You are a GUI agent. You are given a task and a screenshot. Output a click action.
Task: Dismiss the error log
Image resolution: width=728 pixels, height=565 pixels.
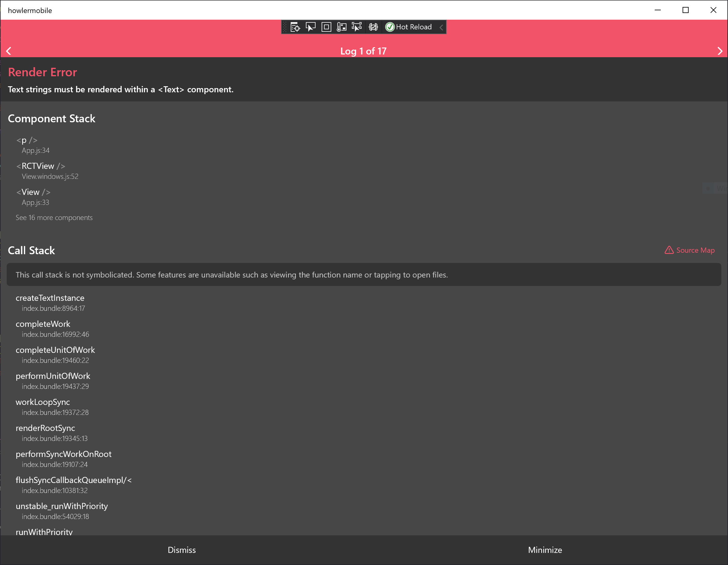(x=182, y=550)
